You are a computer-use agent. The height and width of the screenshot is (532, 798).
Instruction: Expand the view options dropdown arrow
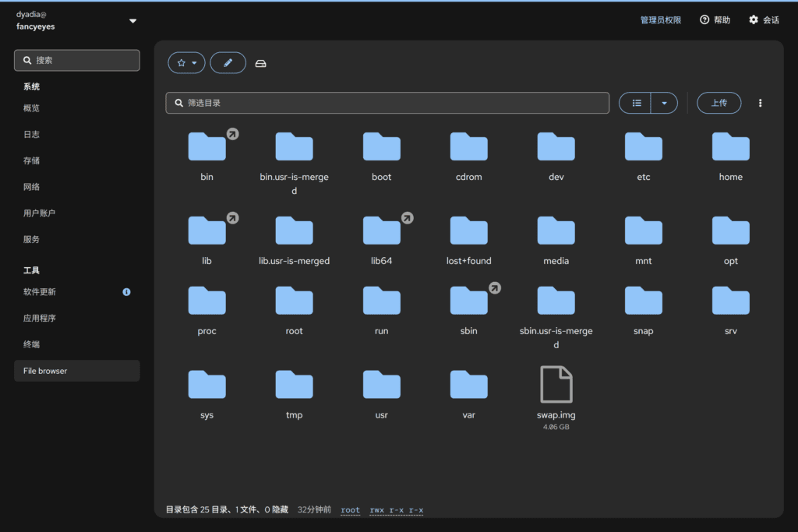[664, 104]
